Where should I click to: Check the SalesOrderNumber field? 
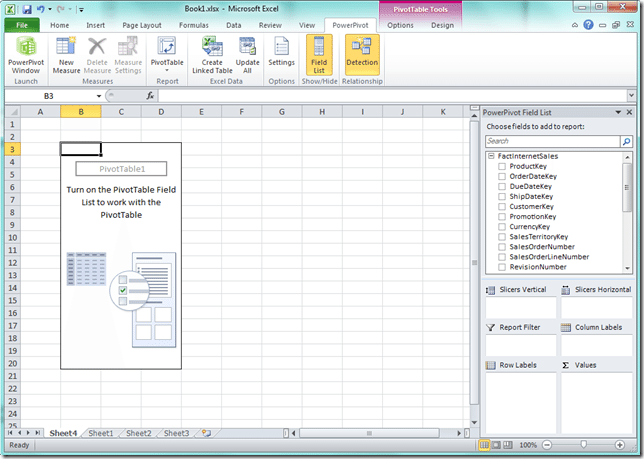pos(502,247)
